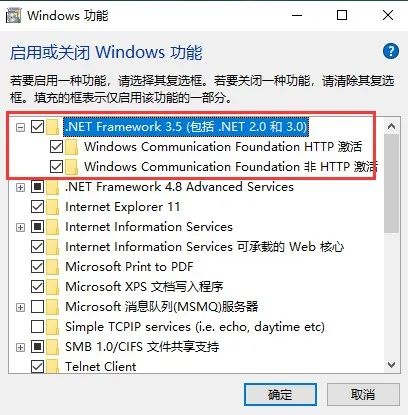Click folder icon beside .NET Framework 3.5
This screenshot has width=408, height=415.
(x=53, y=127)
